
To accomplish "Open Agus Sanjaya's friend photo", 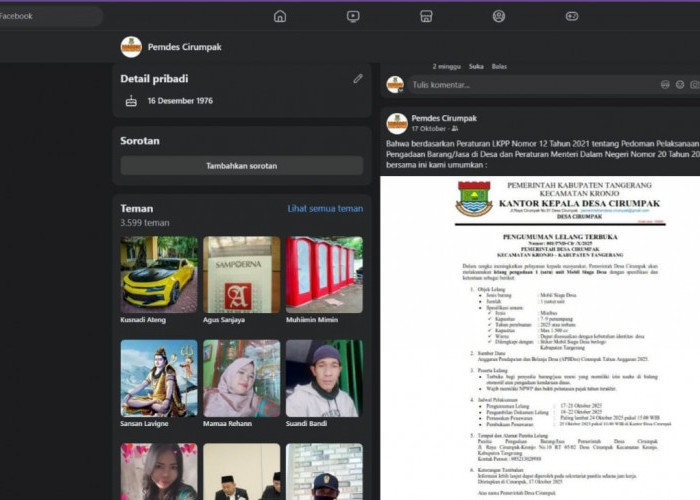I will point(242,275).
